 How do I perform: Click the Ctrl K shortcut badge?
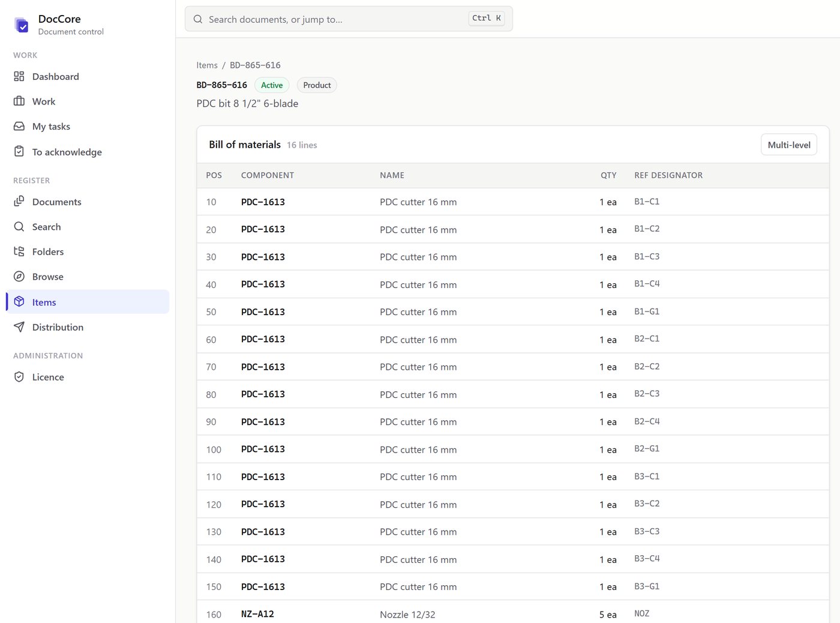pyautogui.click(x=487, y=19)
